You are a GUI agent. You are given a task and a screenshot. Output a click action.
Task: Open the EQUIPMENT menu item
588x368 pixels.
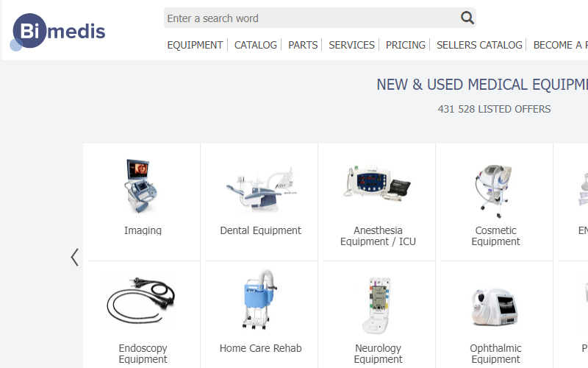point(195,45)
